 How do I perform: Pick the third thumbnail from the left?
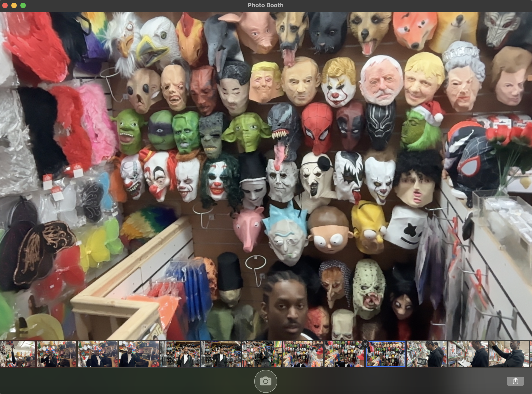(98, 354)
